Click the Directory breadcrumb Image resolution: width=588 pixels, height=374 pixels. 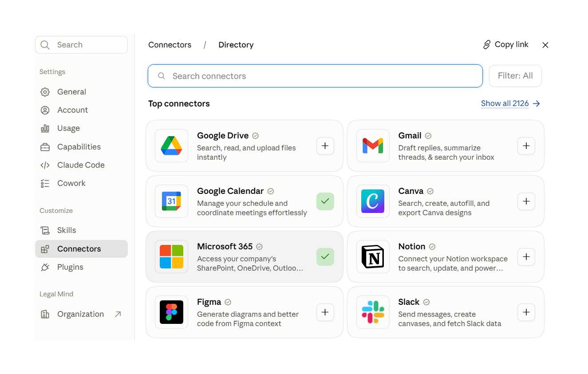coord(236,45)
